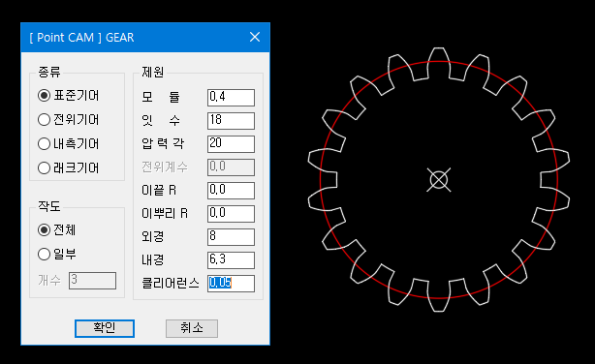The width and height of the screenshot is (595, 364).
Task: Focus the 이뿌리 R input field
Action: tap(231, 214)
